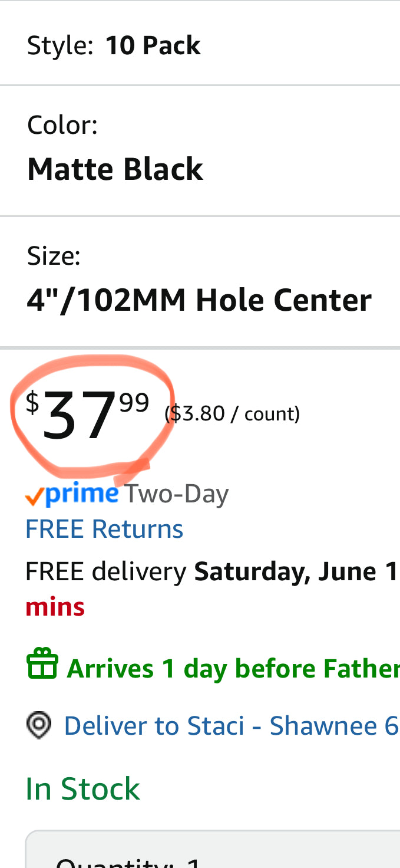Tap the "Matte Black" color value
This screenshot has height=868, width=400.
(115, 169)
